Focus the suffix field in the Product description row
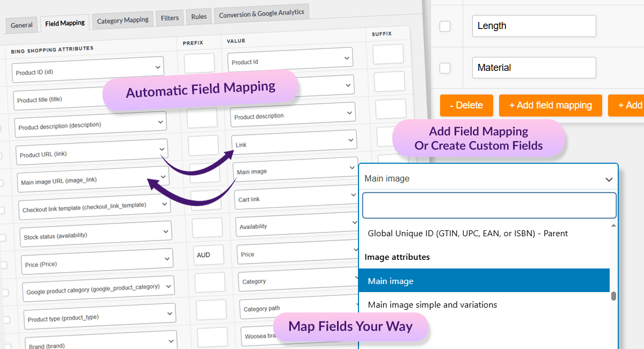The image size is (644, 349). [391, 109]
